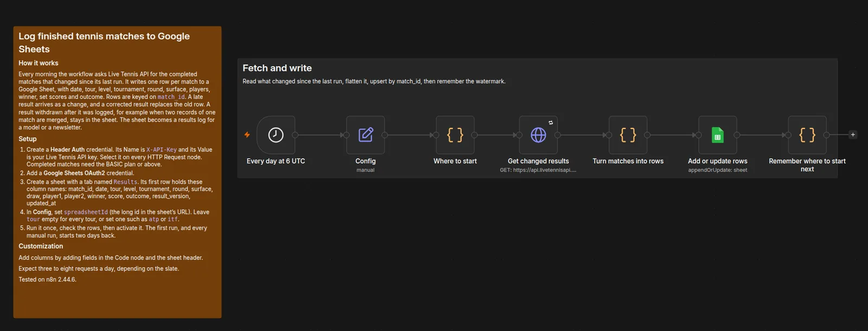Click the How it works heading
This screenshot has width=868, height=331.
coord(39,63)
